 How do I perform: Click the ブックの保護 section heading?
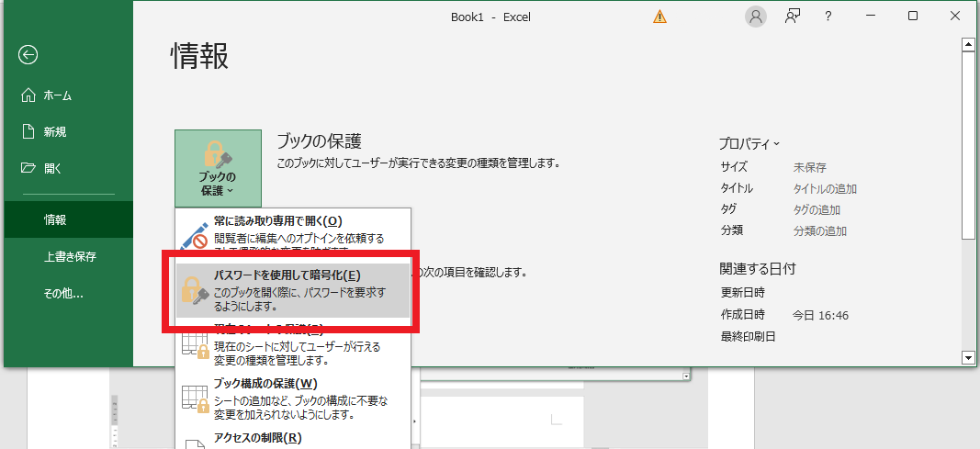coord(319,141)
